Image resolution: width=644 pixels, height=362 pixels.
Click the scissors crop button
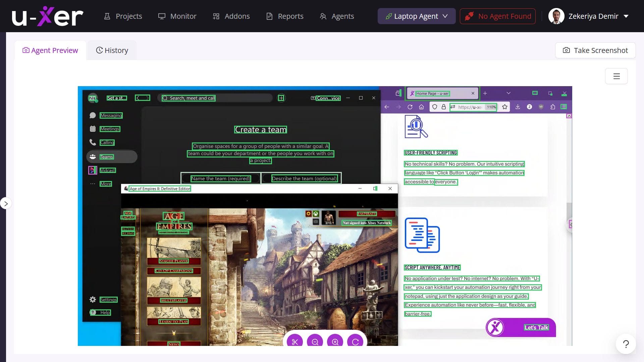[x=295, y=342]
